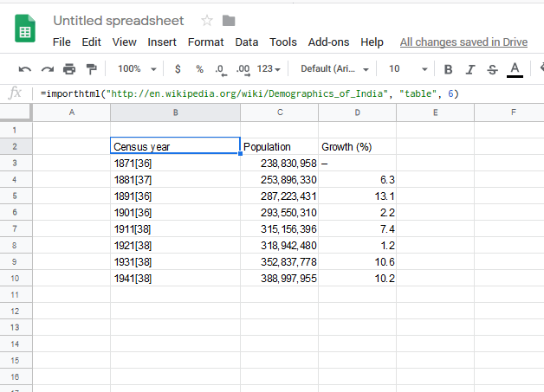Screen dimensions: 544x392
Task: Click the undo arrow icon
Action: click(25, 69)
